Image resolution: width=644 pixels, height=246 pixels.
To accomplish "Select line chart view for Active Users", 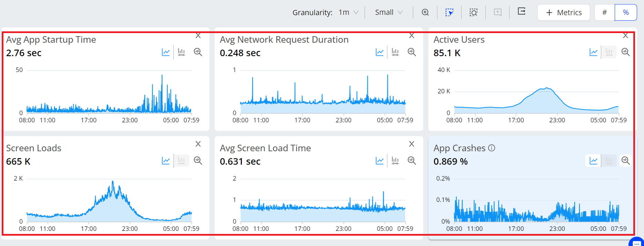I will [593, 52].
